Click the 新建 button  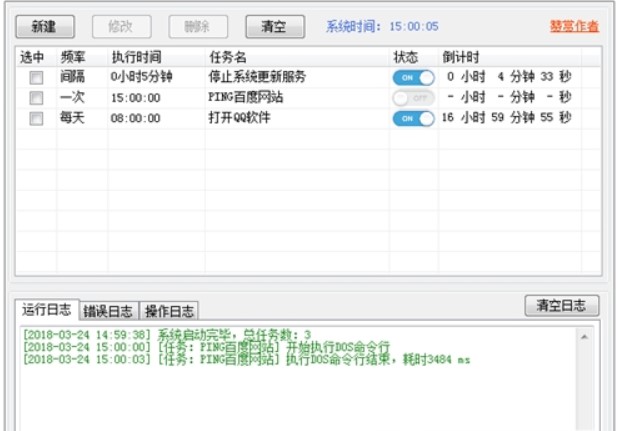pyautogui.click(x=45, y=27)
